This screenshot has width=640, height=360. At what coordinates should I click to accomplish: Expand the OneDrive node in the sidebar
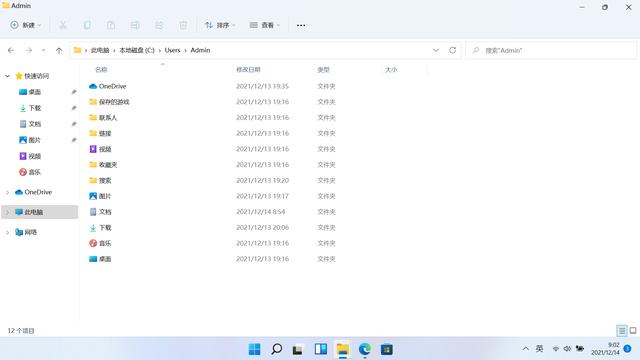pos(7,192)
